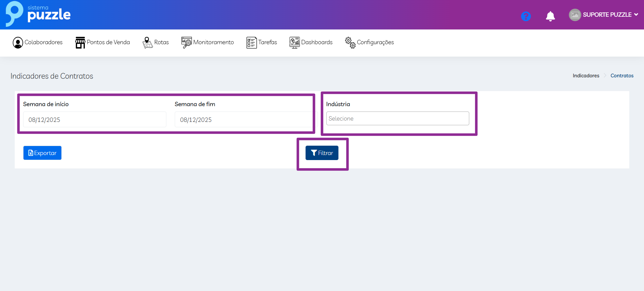The height and width of the screenshot is (291, 644).
Task: Open the Semana de início date picker
Action: [95, 120]
